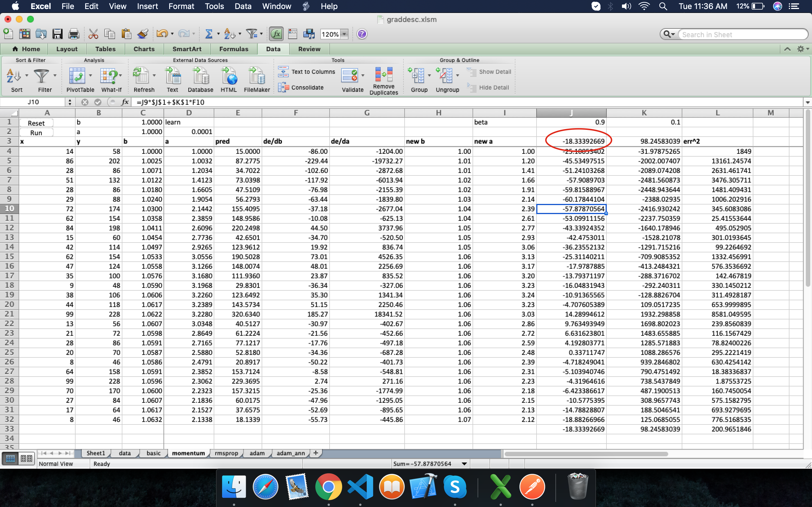Expand the formula bar arrow
Viewport: 812px width, 507px height.
(x=807, y=102)
